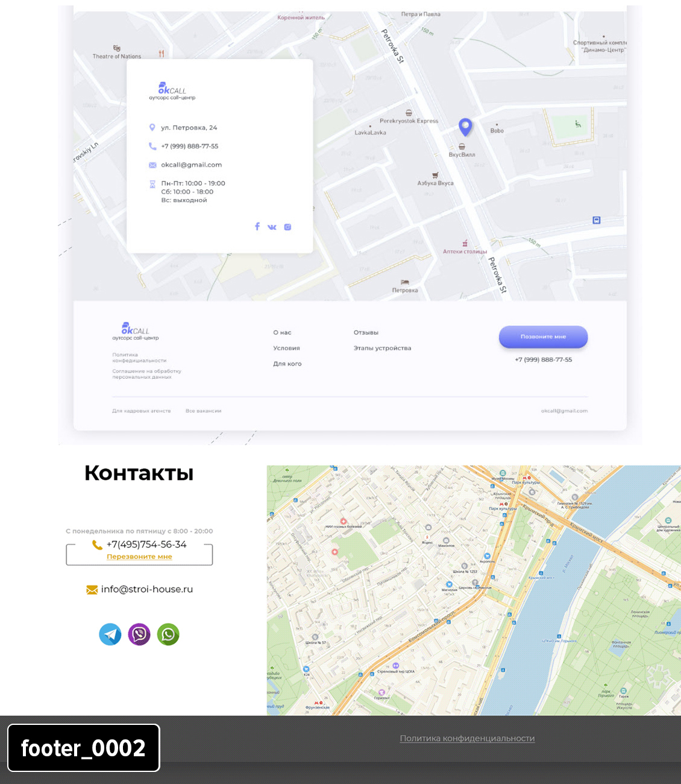Open "Этапы устройства" footer link
681x784 pixels.
382,348
